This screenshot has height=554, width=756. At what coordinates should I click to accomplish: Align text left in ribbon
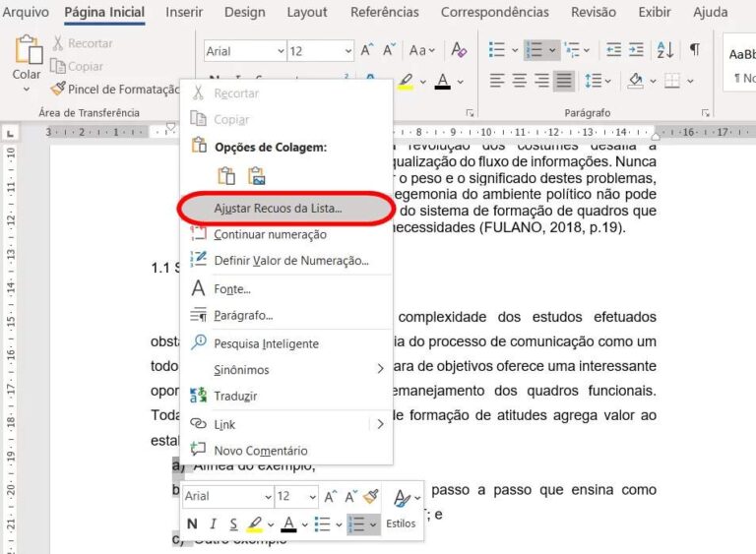click(x=496, y=80)
